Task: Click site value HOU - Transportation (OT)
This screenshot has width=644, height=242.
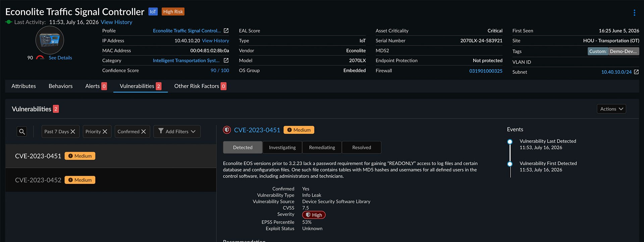Action: point(611,41)
